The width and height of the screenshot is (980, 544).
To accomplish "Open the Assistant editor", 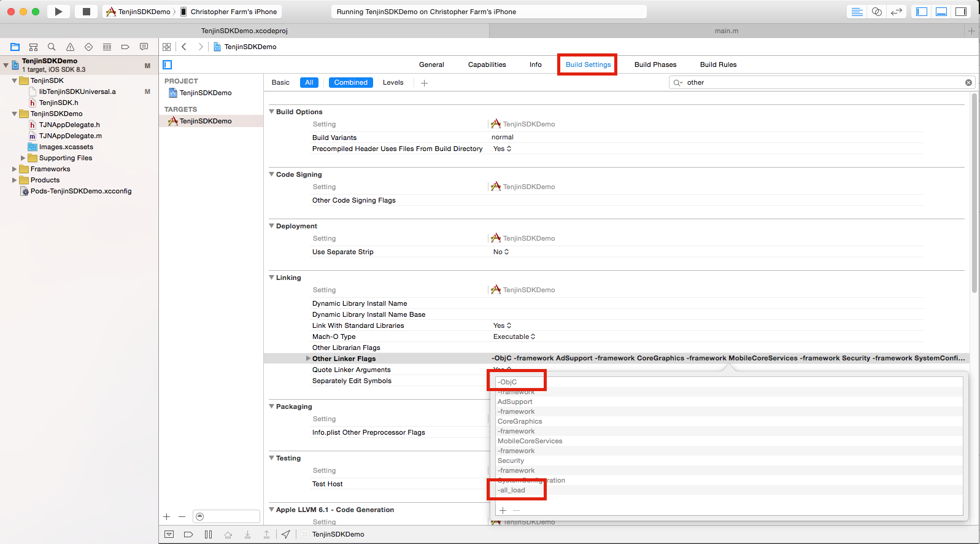I will tap(877, 12).
